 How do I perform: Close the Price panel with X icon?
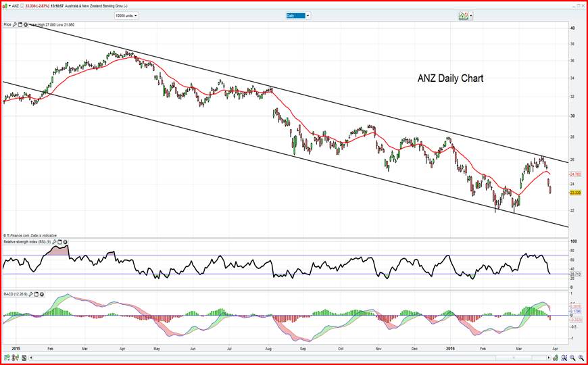pyautogui.click(x=26, y=24)
